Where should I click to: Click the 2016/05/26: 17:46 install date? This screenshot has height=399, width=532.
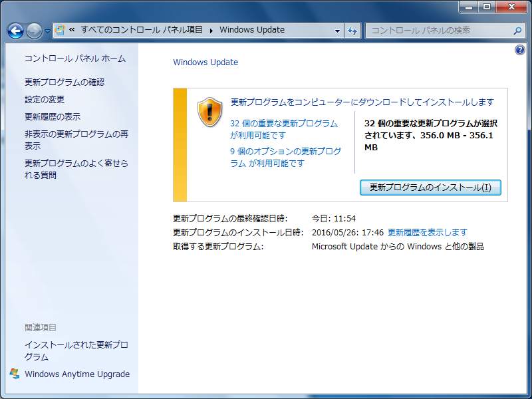coord(348,232)
